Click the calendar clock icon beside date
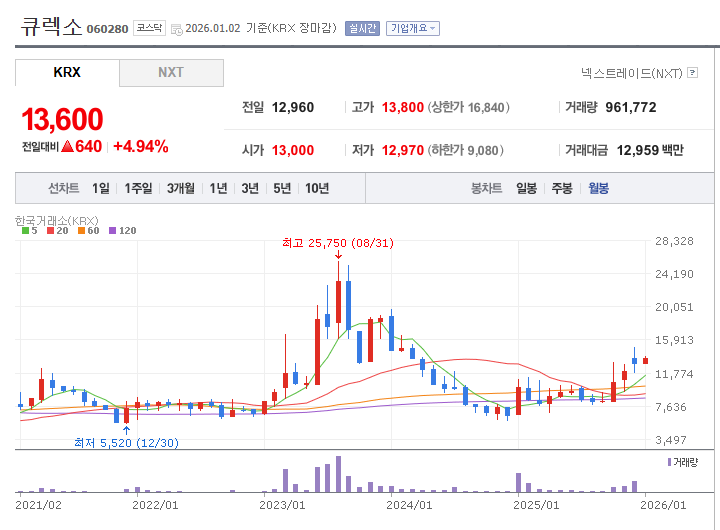Viewport: 720px width, 530px height. pos(177,29)
